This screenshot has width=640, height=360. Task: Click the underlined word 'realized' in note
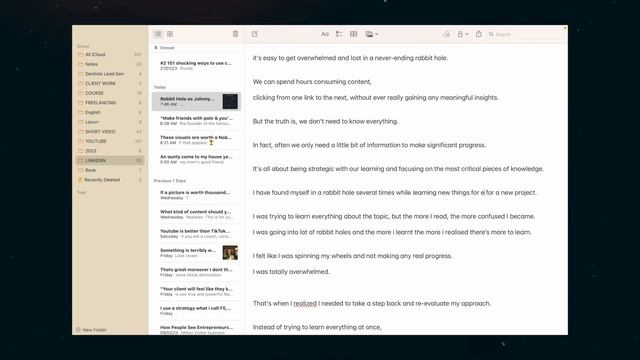tap(305, 304)
